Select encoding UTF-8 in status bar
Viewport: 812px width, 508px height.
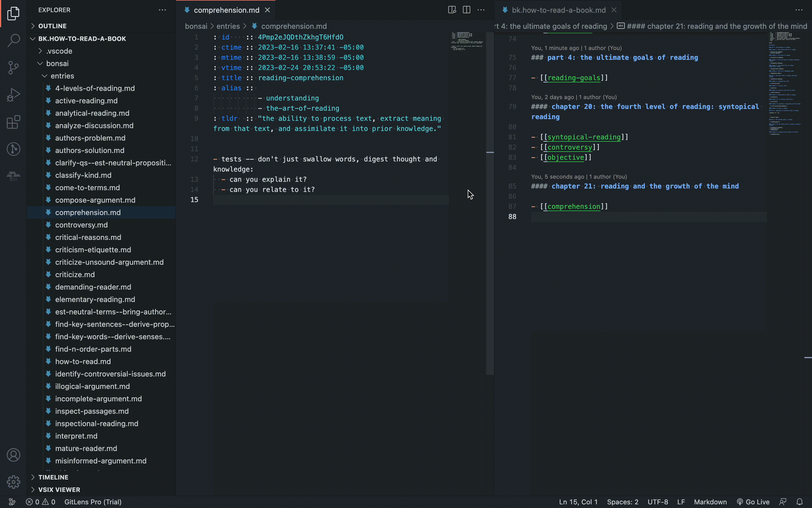pos(658,502)
